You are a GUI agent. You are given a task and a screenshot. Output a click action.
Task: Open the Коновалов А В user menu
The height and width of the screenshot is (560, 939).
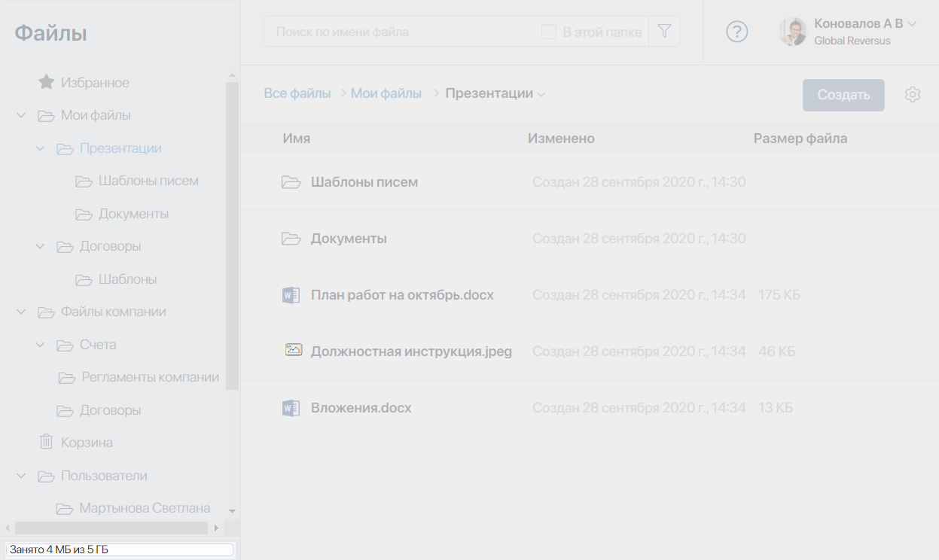click(x=864, y=24)
